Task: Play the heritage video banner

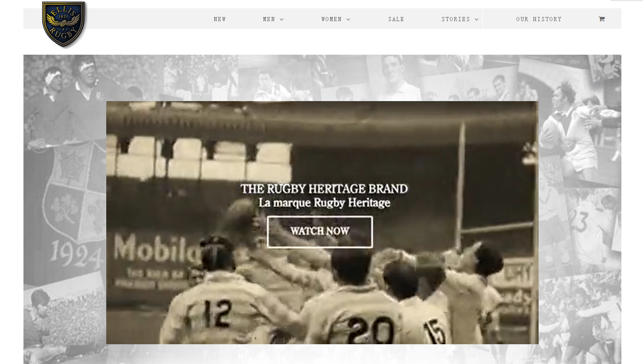Action: pos(320,231)
